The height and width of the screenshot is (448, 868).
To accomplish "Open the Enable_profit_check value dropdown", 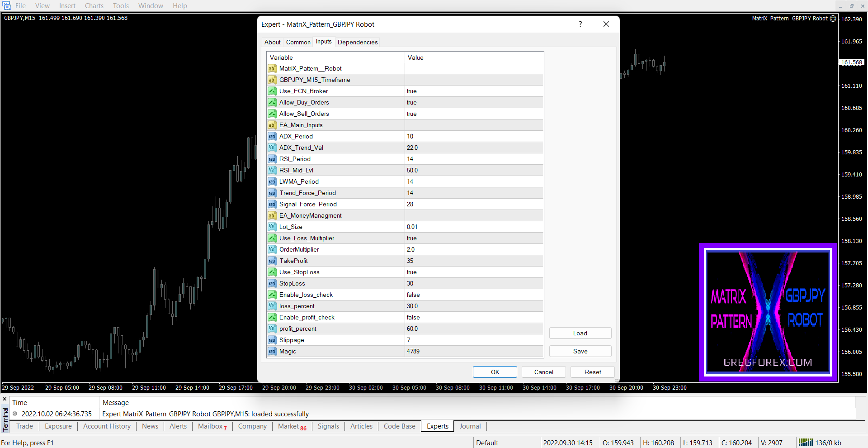I will click(473, 318).
